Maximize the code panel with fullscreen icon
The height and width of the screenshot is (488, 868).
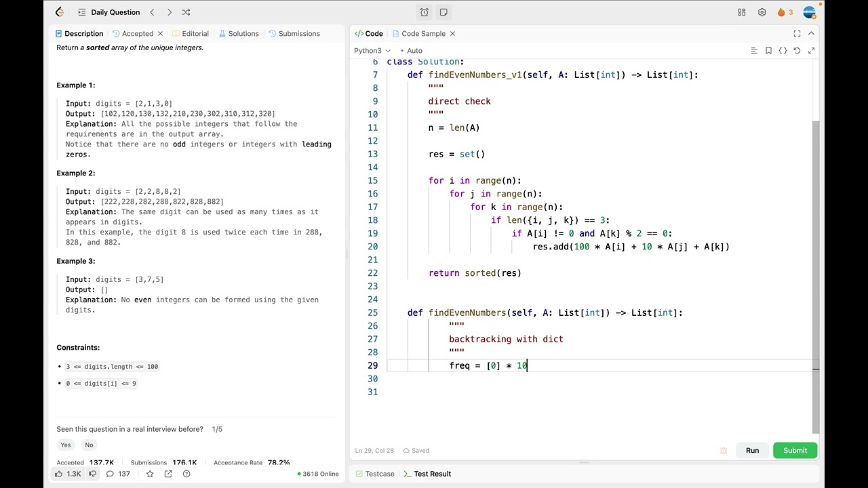coord(797,33)
